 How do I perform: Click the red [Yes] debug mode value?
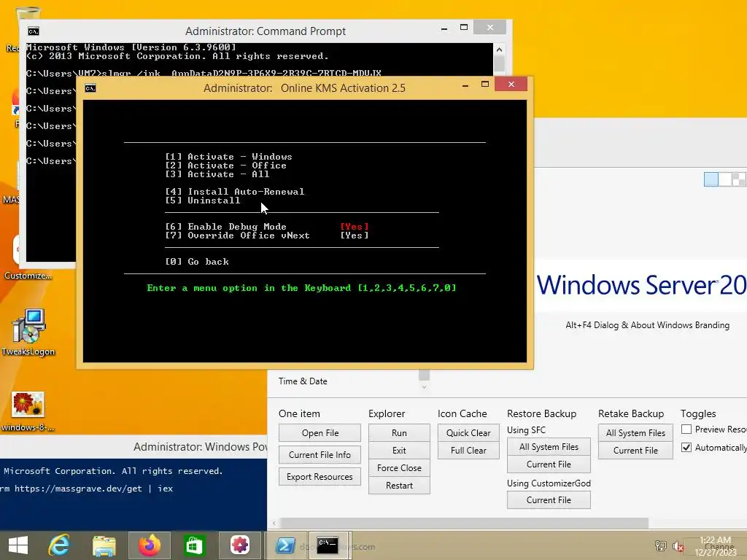(x=355, y=227)
